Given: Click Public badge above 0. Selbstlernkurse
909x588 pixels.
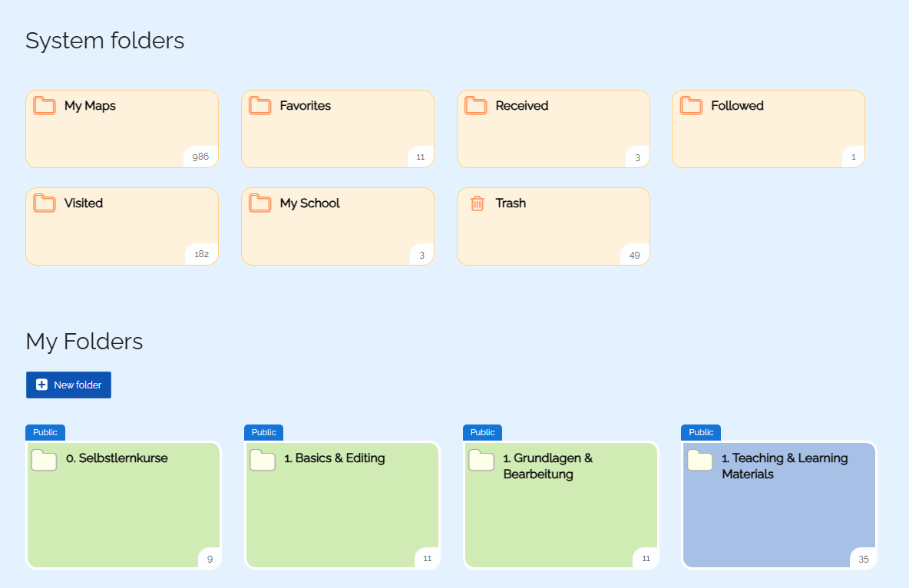Looking at the screenshot, I should (x=45, y=433).
